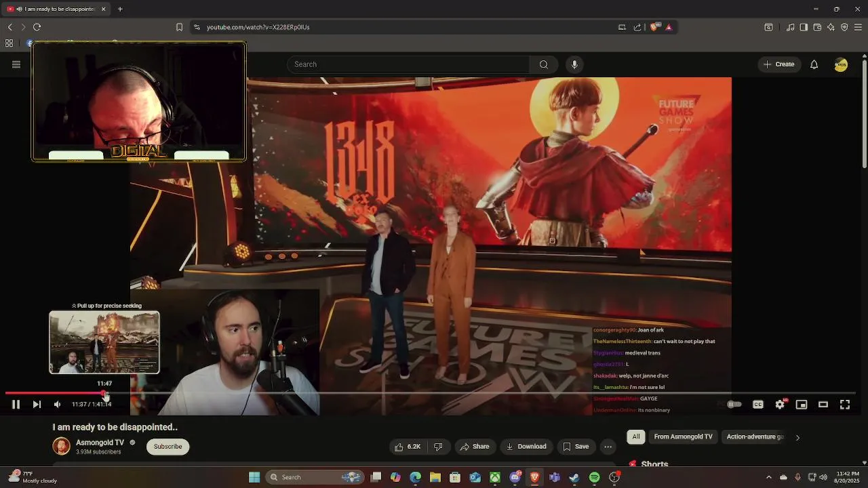The height and width of the screenshot is (488, 868).
Task: Focus the YouTube search field
Action: coord(408,64)
